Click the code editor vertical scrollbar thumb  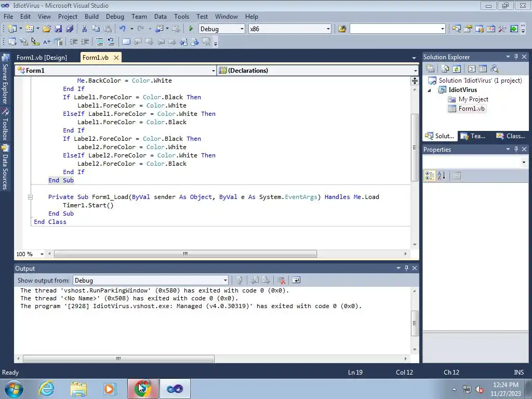pos(415,147)
